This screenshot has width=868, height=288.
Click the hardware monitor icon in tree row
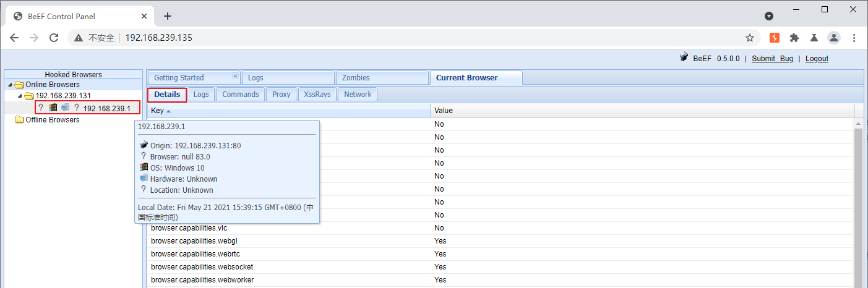[65, 108]
